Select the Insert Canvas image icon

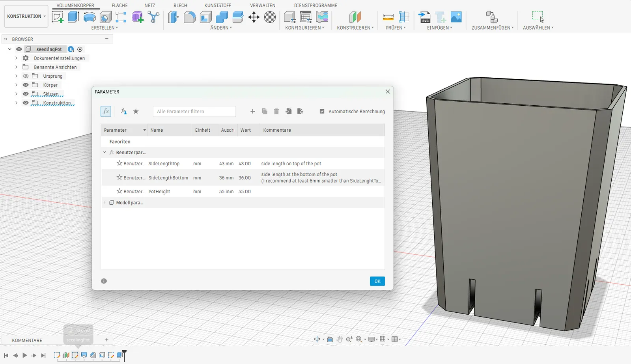tap(456, 17)
